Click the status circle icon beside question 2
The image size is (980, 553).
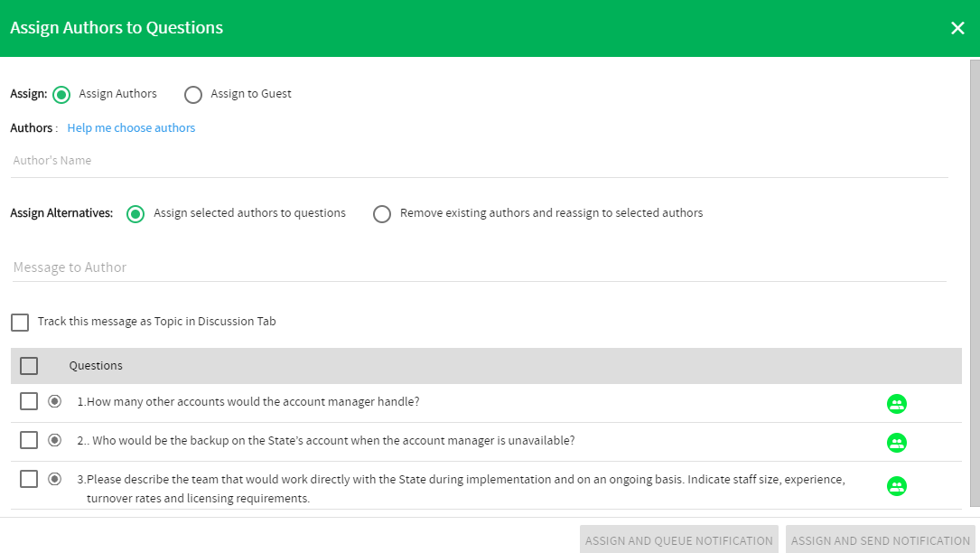click(54, 440)
